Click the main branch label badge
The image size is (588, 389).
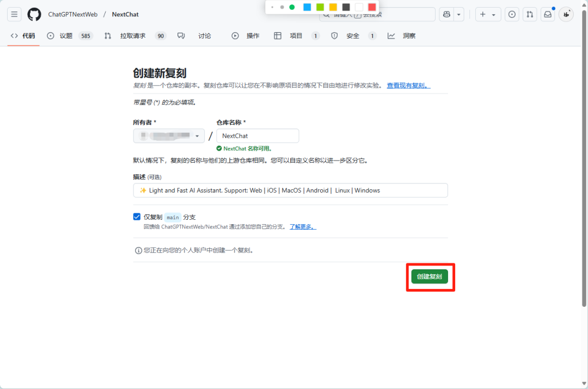[x=173, y=218]
